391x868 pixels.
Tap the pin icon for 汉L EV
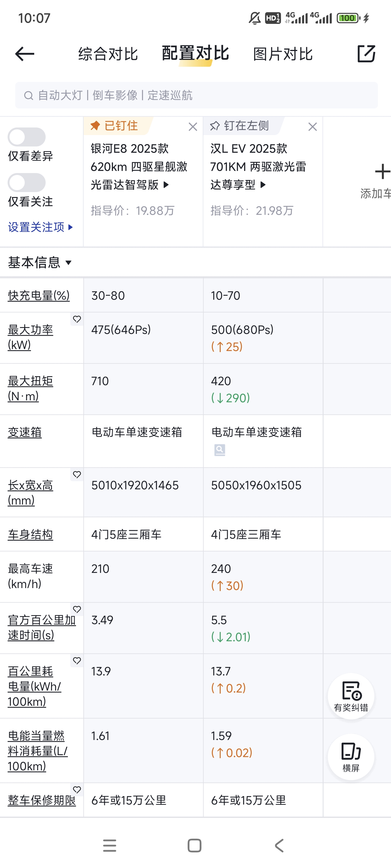tap(215, 126)
